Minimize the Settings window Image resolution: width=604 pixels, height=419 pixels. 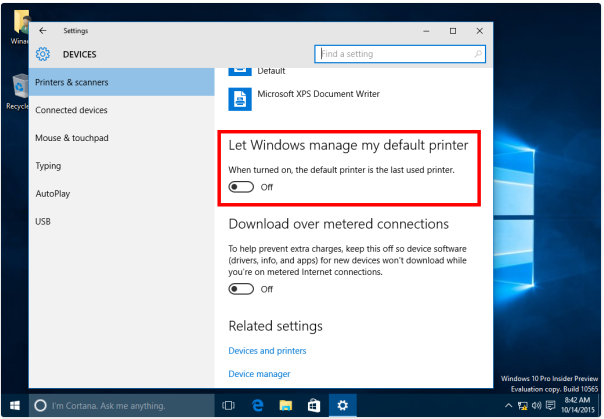[x=426, y=31]
